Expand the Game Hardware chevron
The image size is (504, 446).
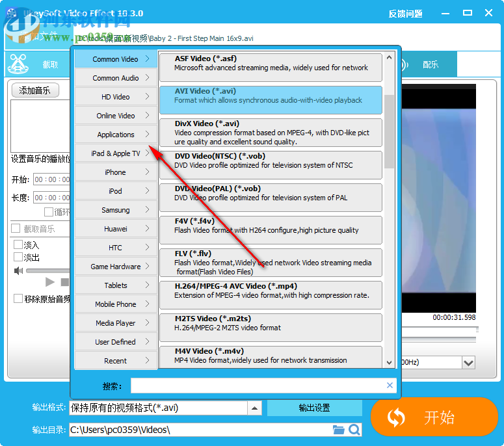point(147,266)
